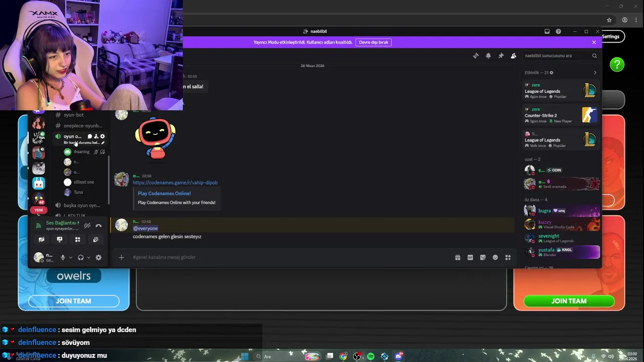Screen dimensions: 644x362
Task: Open member sevenight in list
Action: pos(561,238)
